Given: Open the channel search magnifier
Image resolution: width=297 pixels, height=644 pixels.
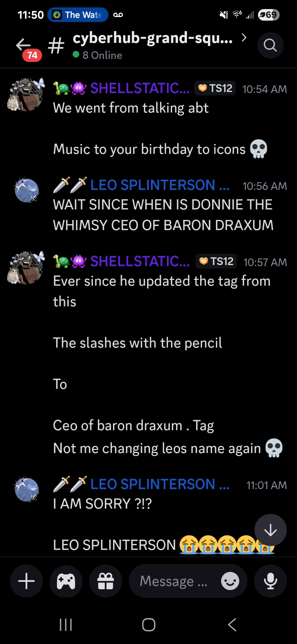Looking at the screenshot, I should coord(270,45).
